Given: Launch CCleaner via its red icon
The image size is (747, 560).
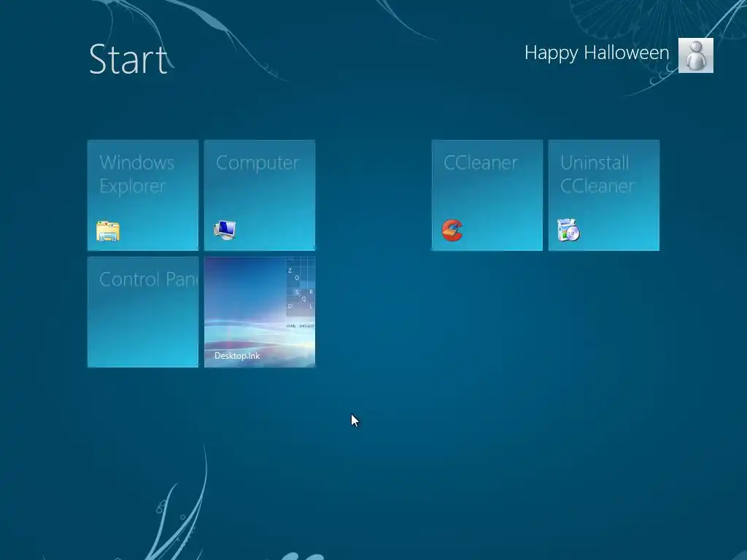Looking at the screenshot, I should (452, 230).
